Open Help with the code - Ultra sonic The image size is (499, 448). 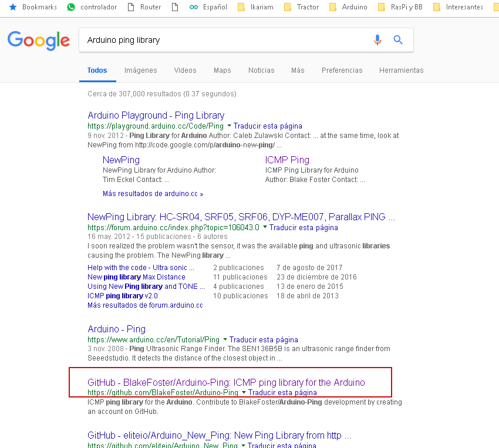click(141, 268)
